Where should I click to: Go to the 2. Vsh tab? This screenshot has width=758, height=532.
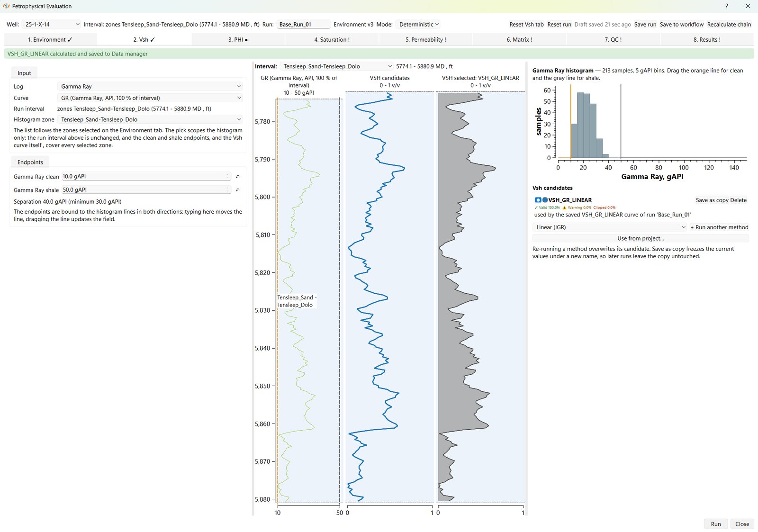tap(144, 40)
